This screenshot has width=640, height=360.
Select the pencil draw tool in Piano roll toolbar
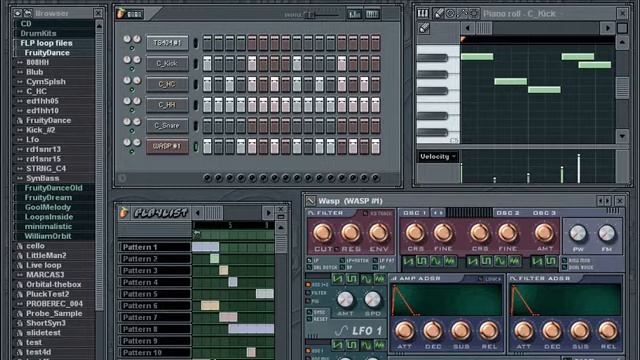(438, 13)
